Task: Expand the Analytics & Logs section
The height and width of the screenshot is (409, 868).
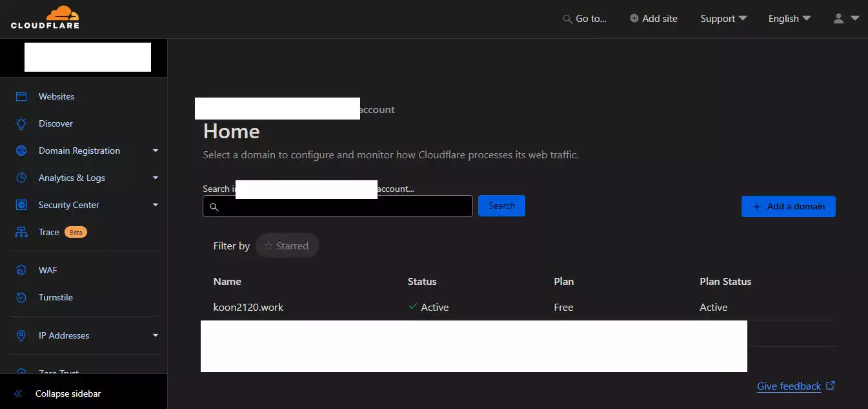Action: point(155,178)
